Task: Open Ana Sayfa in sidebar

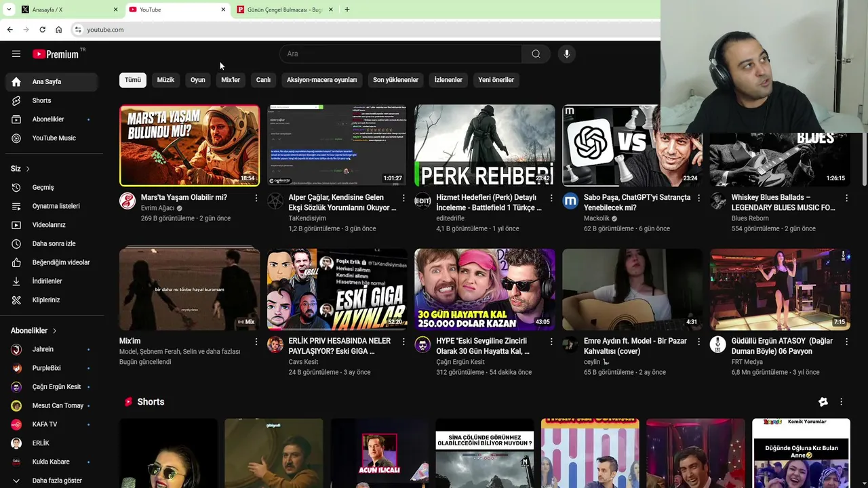Action: tap(52, 81)
